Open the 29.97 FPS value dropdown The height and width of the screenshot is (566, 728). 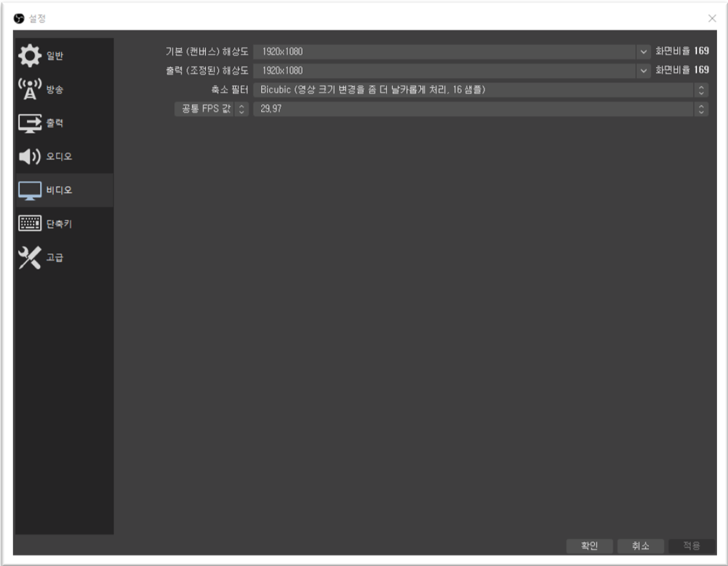click(x=481, y=109)
